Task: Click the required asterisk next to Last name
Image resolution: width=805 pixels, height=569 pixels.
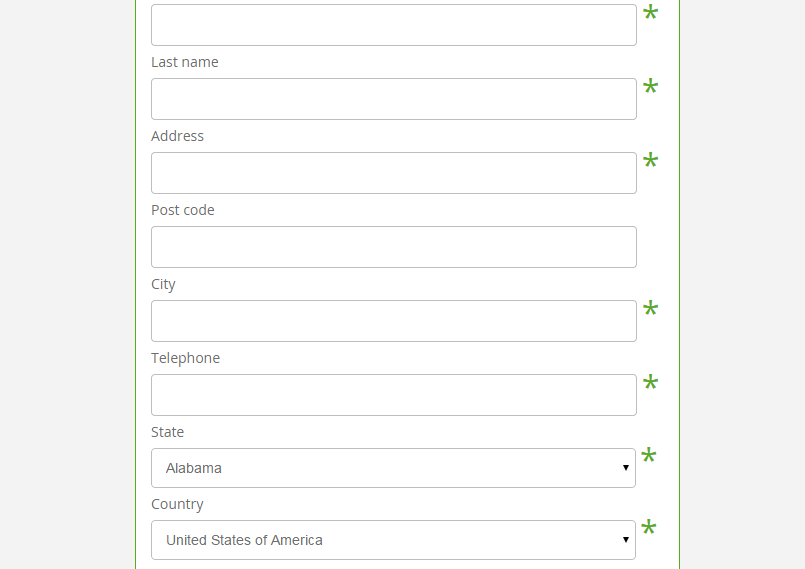Action: (x=650, y=88)
